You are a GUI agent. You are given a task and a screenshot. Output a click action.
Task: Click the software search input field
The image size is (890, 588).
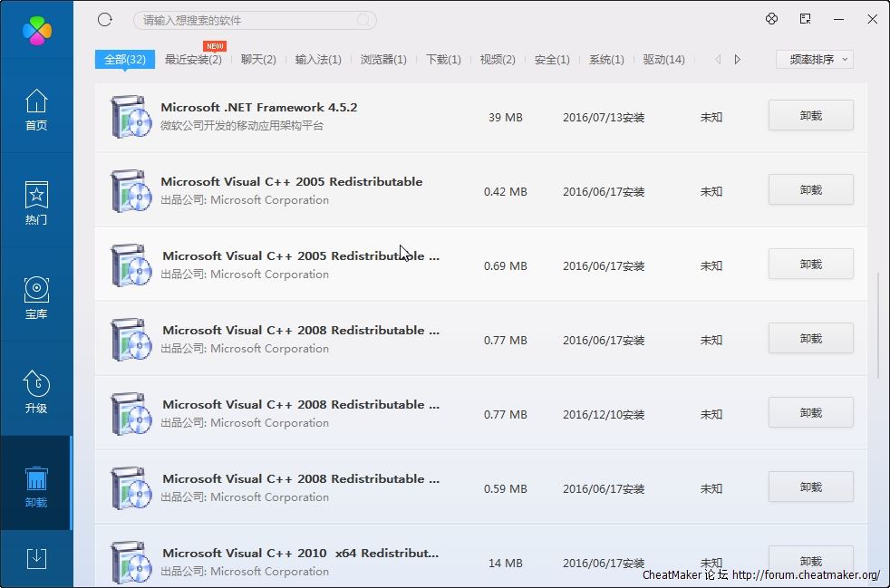click(245, 20)
